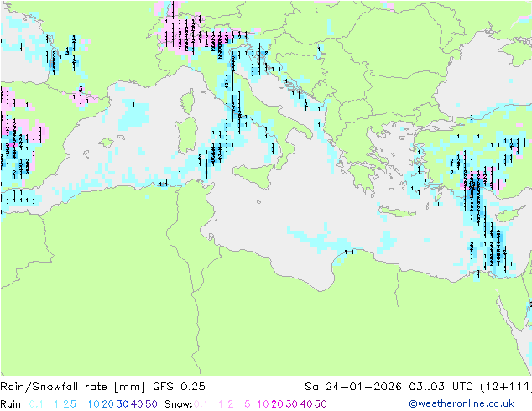Click the "GFS 0.25" model label
Image resolution: width=532 pixels, height=411 pixels.
(x=179, y=387)
